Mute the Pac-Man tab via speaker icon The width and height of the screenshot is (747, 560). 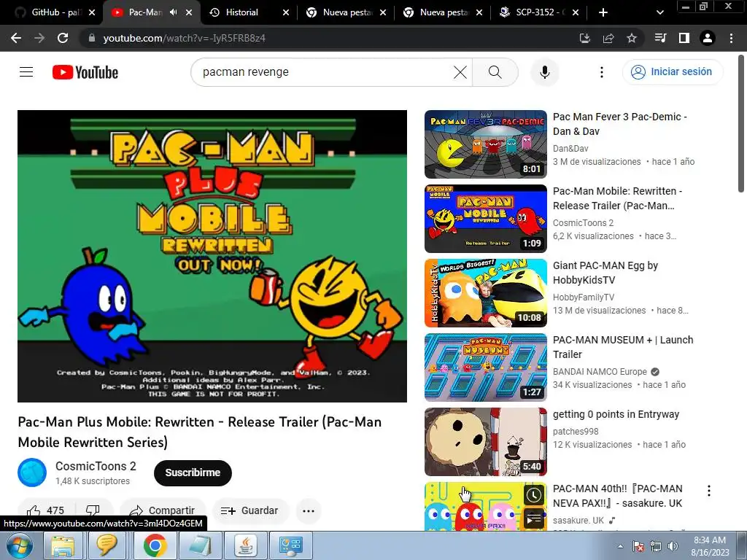pos(174,12)
